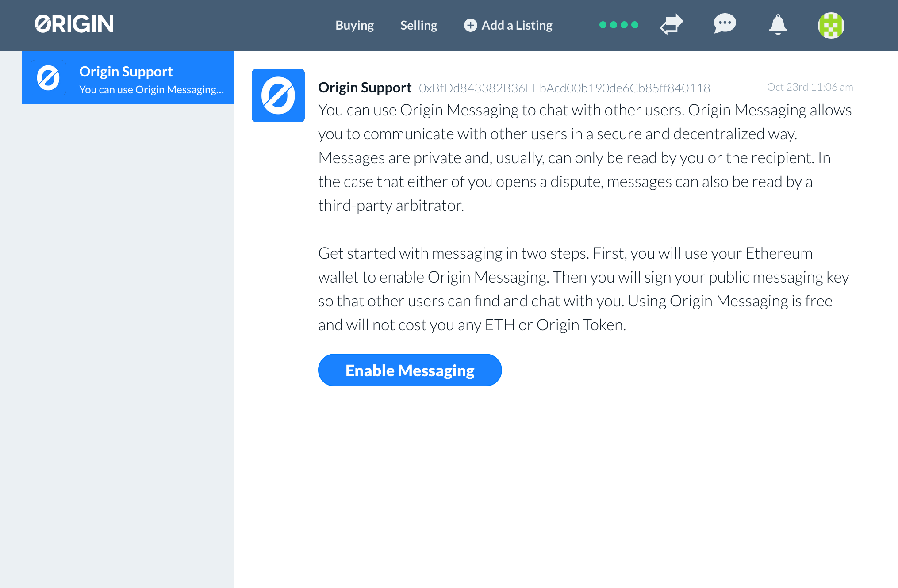Click the ORIGIN logo
Screen dimensions: 898x588
tap(74, 24)
